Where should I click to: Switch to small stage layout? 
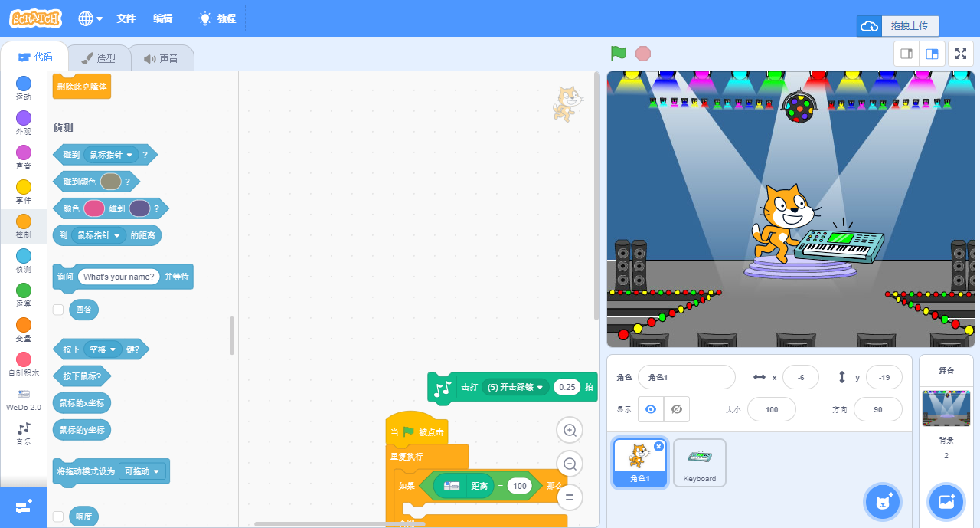pyautogui.click(x=906, y=54)
